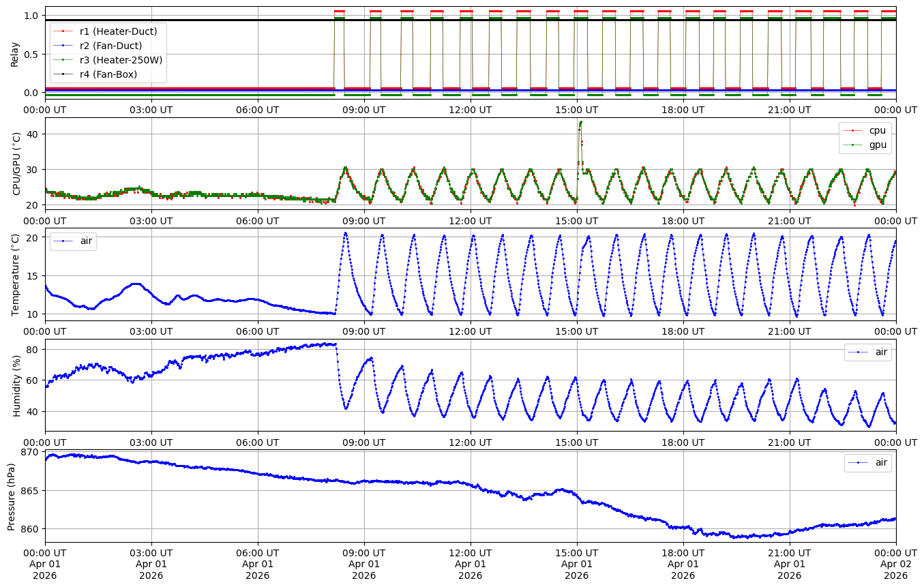Click the CPU/GPU temperature spike peak above 40
The height and width of the screenshot is (587, 924).
pos(580,122)
